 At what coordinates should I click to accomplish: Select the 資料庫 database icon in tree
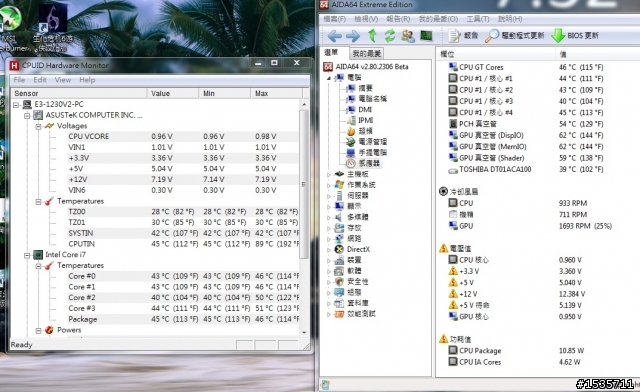pos(339,303)
